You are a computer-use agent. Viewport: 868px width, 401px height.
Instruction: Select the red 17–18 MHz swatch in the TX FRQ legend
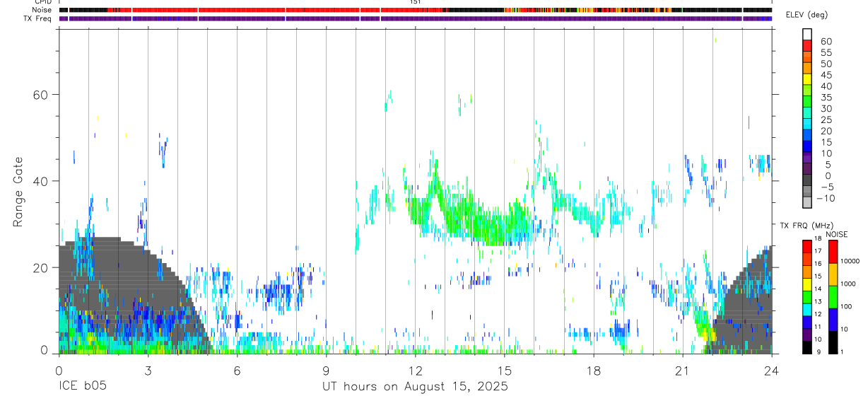pyautogui.click(x=807, y=246)
